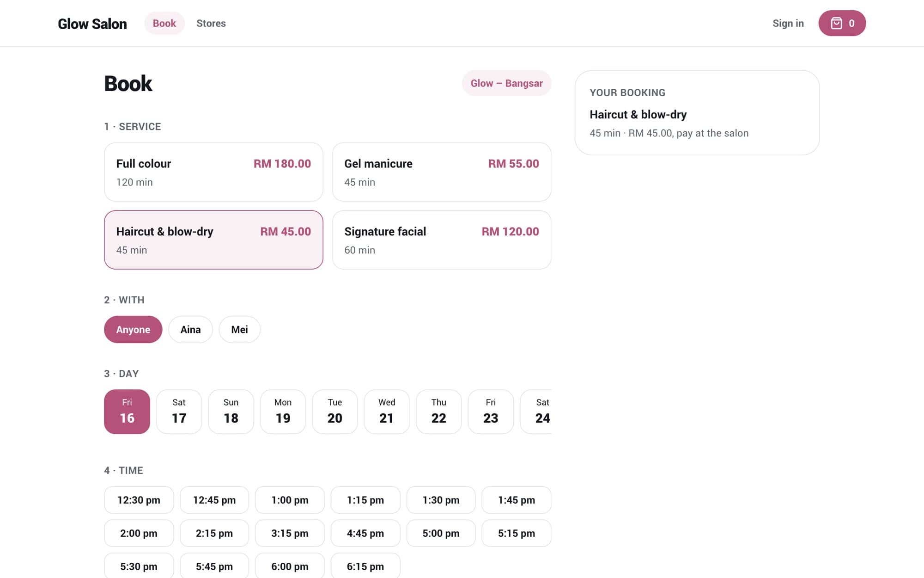Choose the Gel manicure service

[x=441, y=172]
